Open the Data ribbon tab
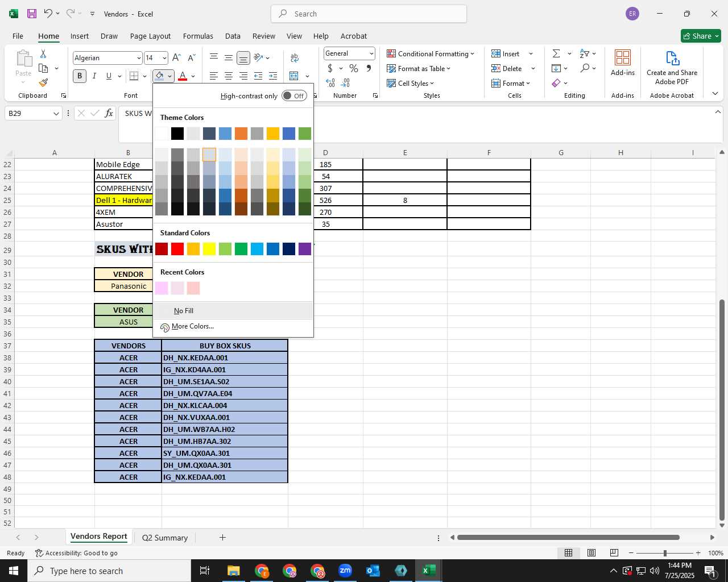The image size is (728, 582). coord(233,36)
